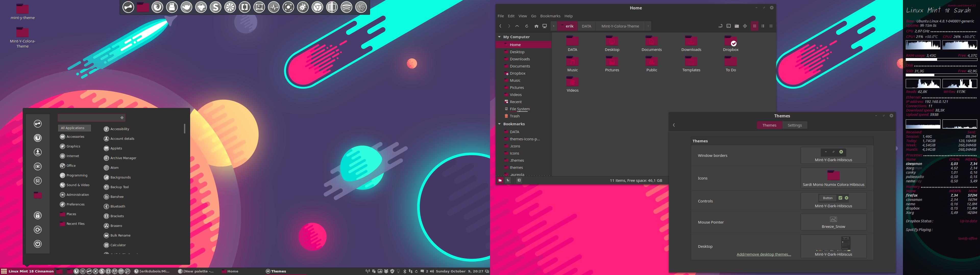Viewport: 980px width, 275px height.
Task: Click the reload button in file manager toolbar
Action: pyautogui.click(x=526, y=26)
